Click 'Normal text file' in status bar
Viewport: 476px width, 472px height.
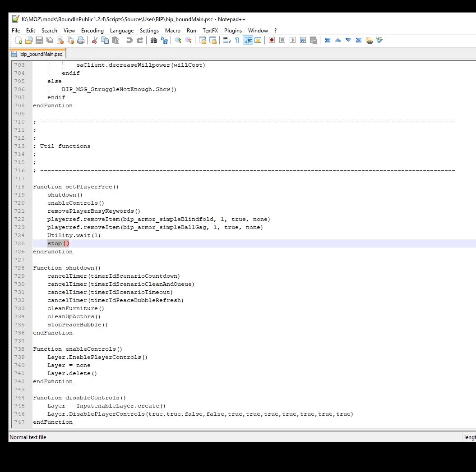point(28,437)
